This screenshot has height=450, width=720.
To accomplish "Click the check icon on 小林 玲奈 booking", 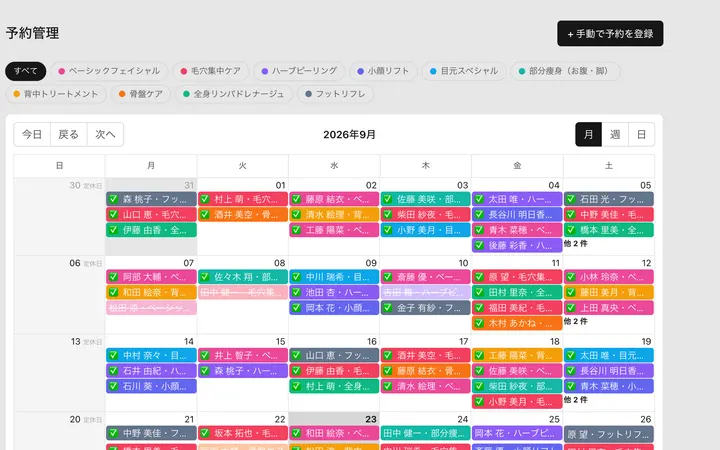I will click(x=571, y=277).
